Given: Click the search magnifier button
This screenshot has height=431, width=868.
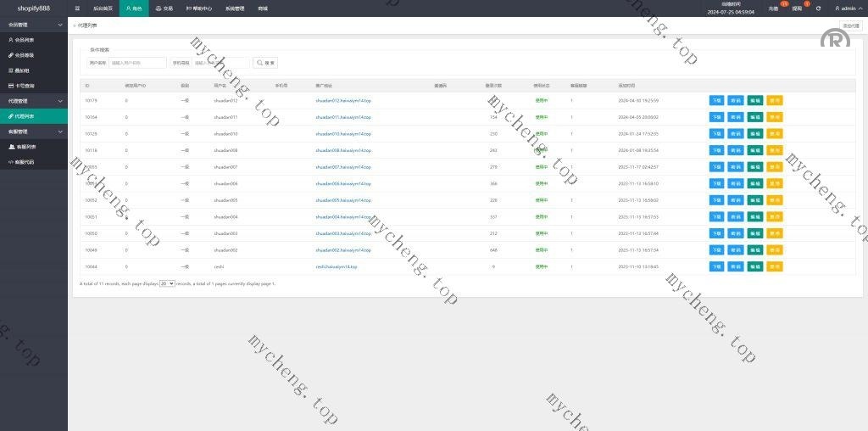Looking at the screenshot, I should 265,63.
